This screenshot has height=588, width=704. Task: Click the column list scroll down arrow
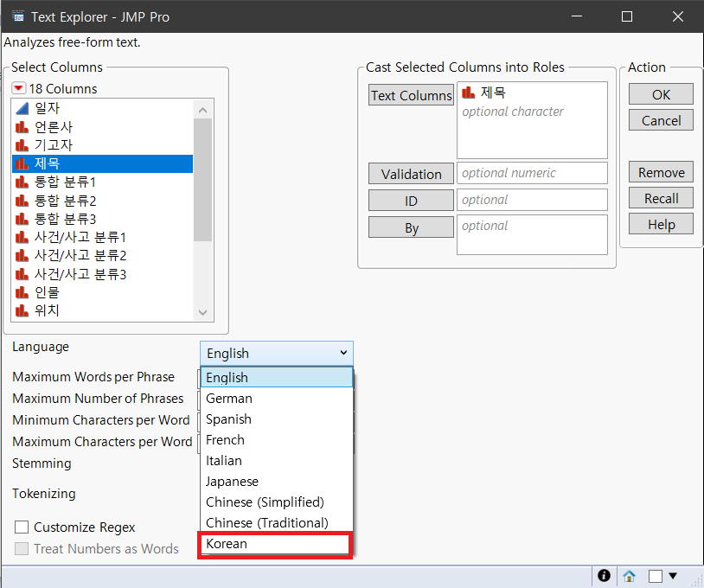pyautogui.click(x=203, y=312)
